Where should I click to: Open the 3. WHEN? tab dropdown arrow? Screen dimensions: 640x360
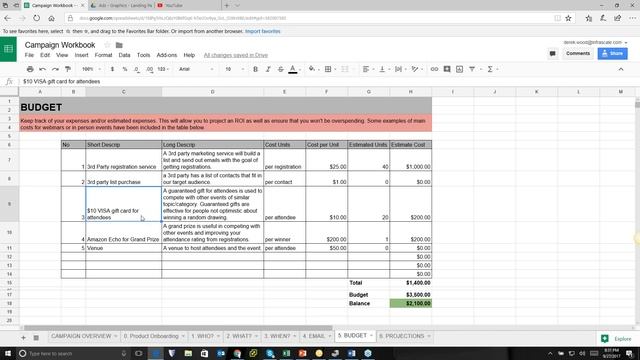pos(295,336)
